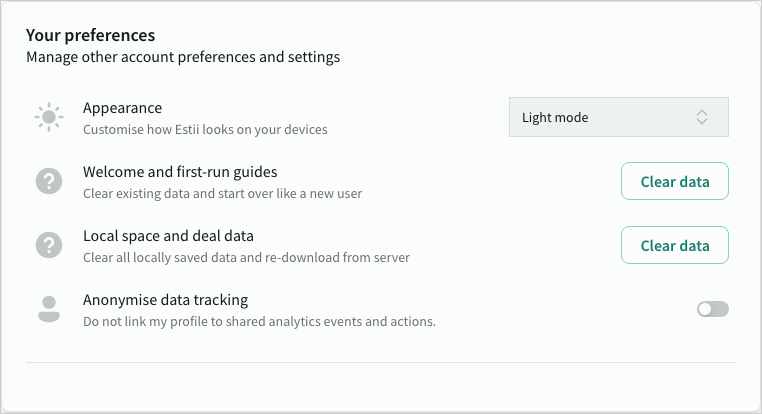
Task: Click the "Clear all locally saved data" description
Action: [x=246, y=257]
